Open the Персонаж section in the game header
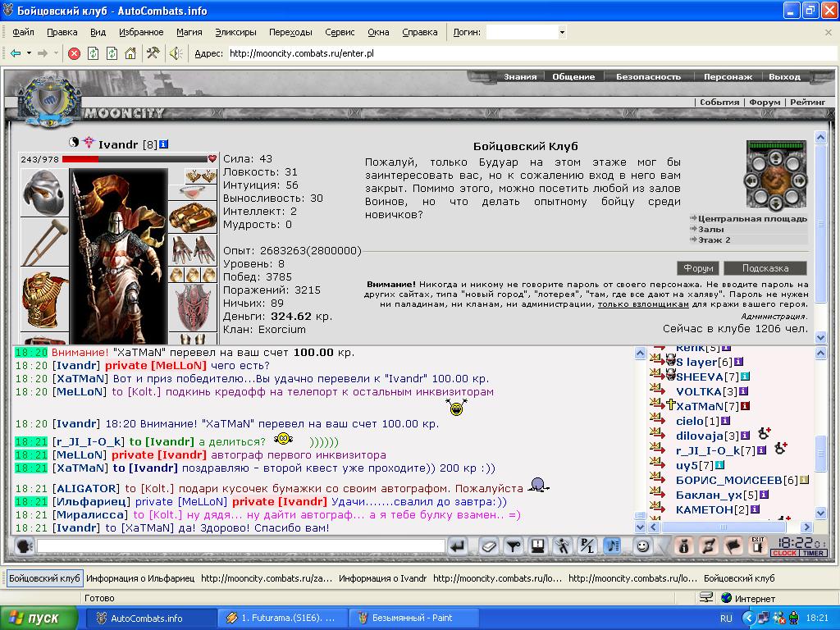Screen dimensions: 840x630 point(728,76)
